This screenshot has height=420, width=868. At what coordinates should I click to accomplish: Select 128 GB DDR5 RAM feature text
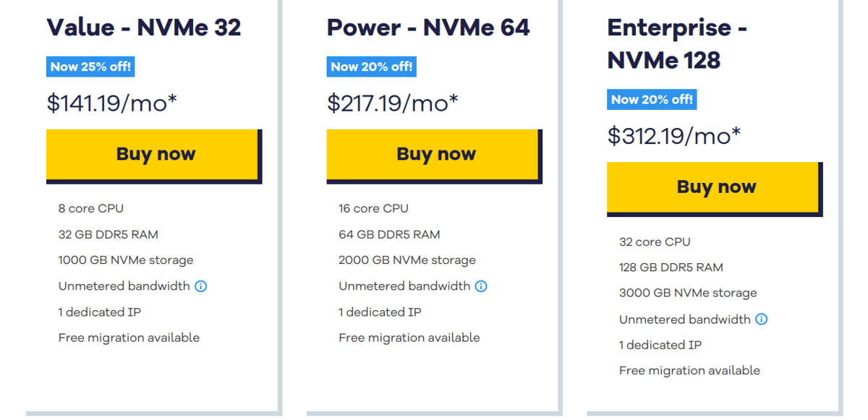click(671, 267)
